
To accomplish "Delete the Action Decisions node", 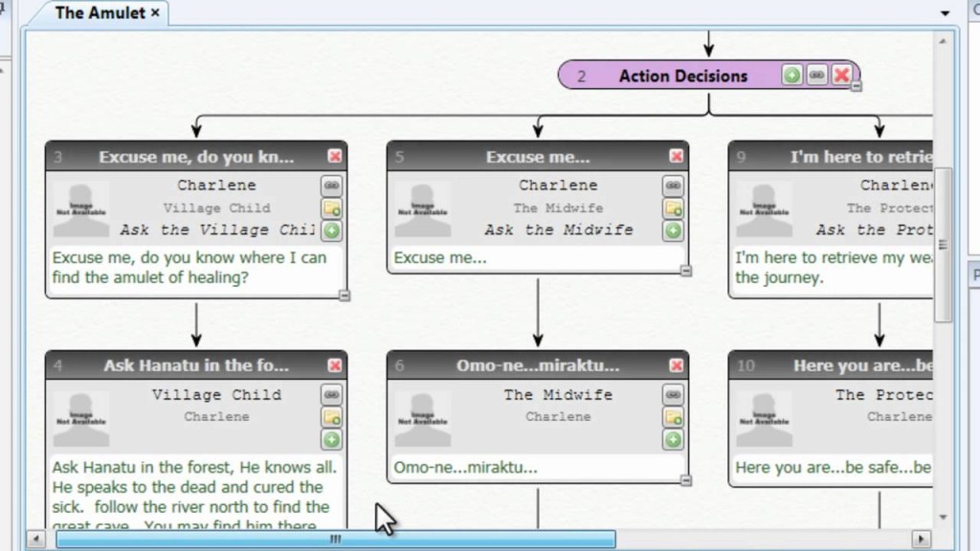I will (840, 76).
